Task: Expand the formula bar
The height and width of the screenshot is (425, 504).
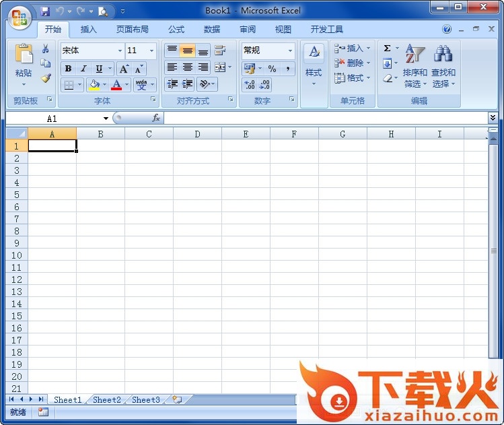Action: pos(493,118)
